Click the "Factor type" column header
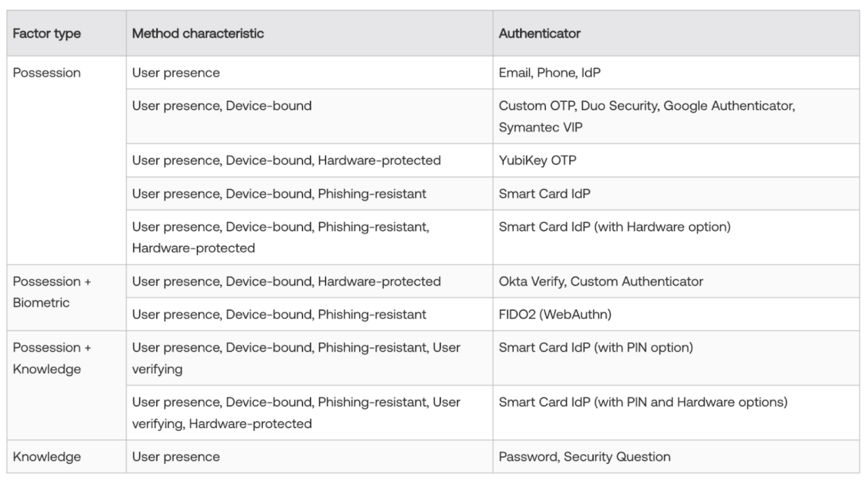This screenshot has height=481, width=868. 47,33
